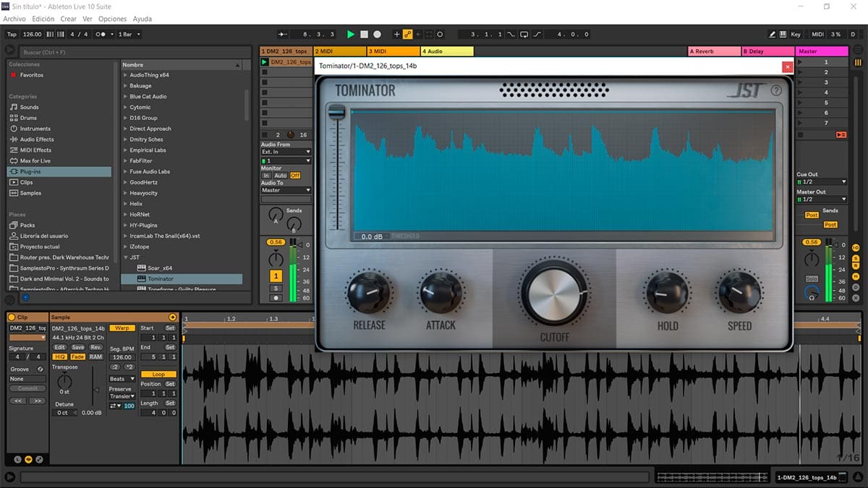Toggle the Fade switch on clip
Screen dimensions: 868x488
77,356
